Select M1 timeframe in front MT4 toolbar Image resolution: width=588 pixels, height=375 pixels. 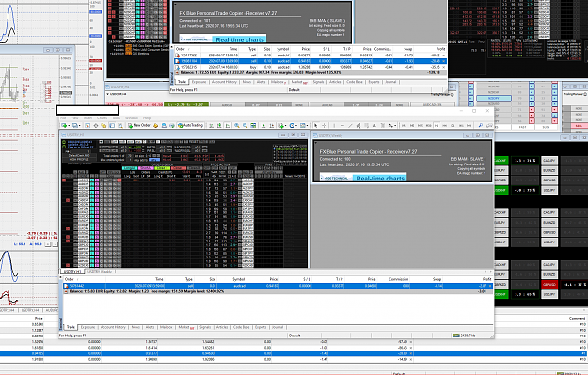404,126
